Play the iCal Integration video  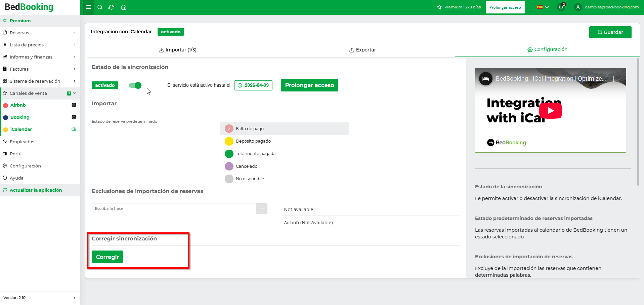[550, 111]
